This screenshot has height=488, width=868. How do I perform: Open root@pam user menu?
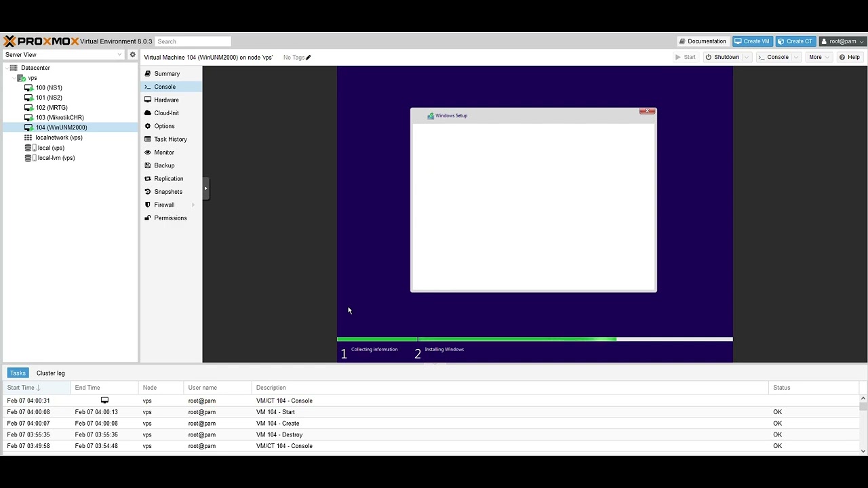[842, 41]
